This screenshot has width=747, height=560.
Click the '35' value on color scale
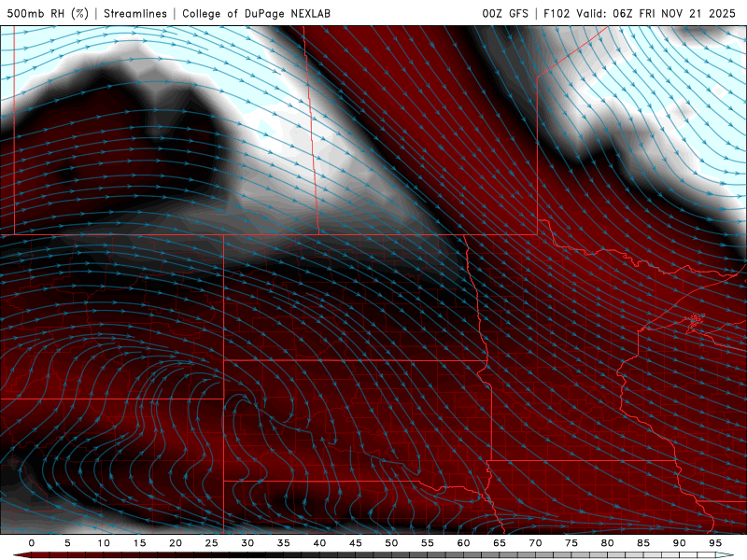tap(284, 543)
